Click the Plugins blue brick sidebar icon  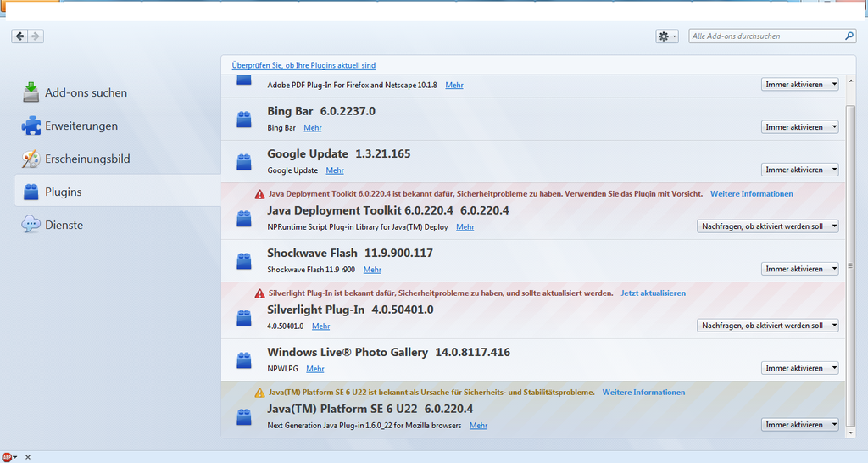pyautogui.click(x=31, y=192)
